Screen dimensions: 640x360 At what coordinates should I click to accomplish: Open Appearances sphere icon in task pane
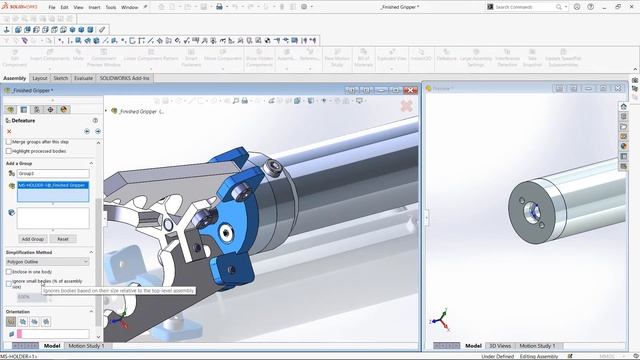click(x=623, y=146)
